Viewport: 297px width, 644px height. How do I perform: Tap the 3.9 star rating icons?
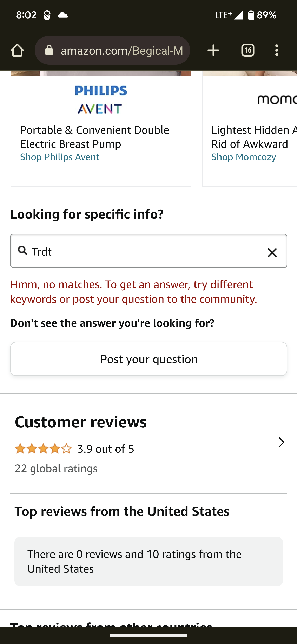click(x=44, y=449)
